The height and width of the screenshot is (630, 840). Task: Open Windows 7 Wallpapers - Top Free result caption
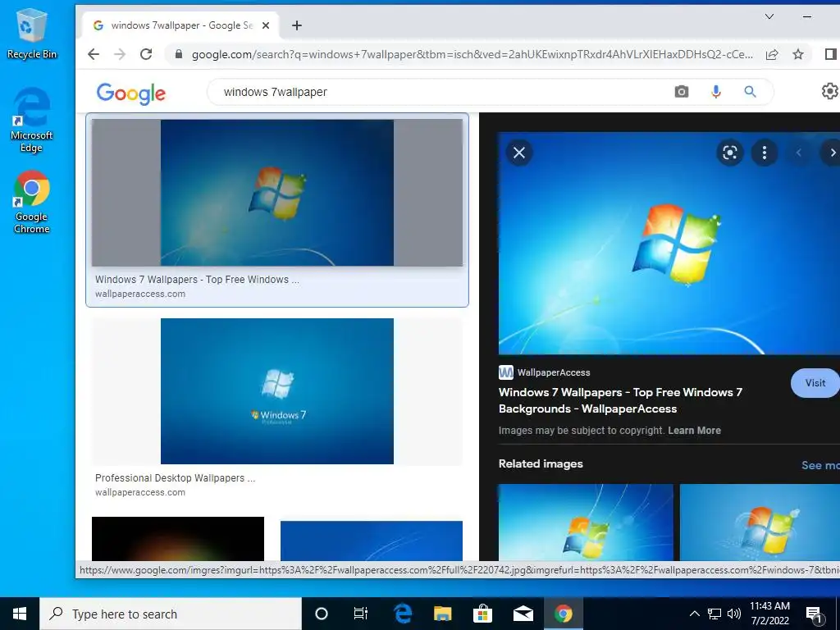click(197, 280)
